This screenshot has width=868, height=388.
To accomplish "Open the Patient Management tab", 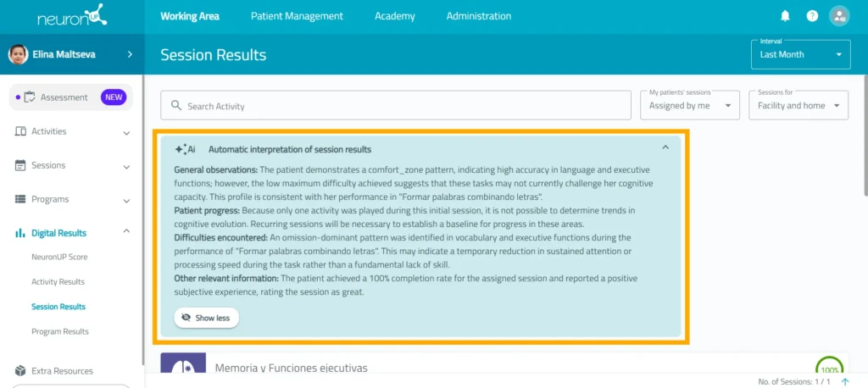I will [x=297, y=16].
